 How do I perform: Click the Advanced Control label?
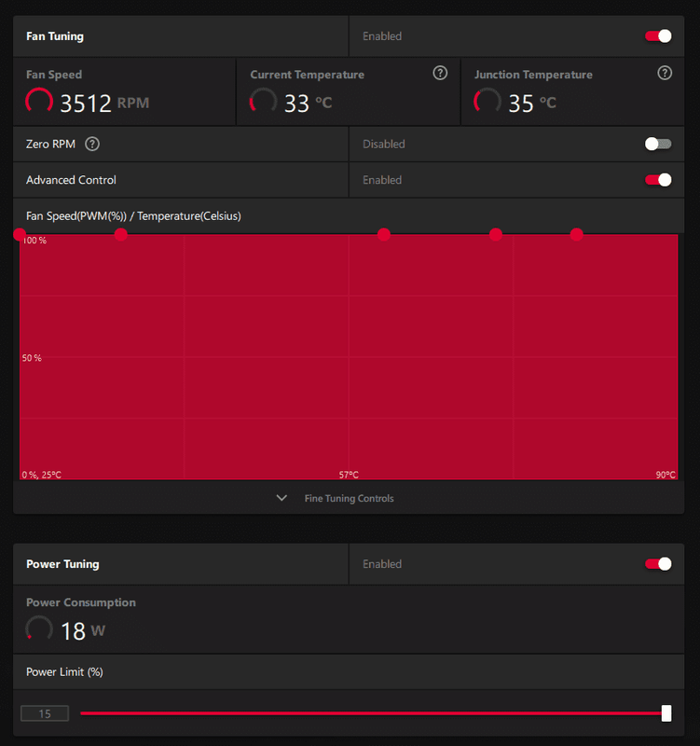tap(71, 180)
